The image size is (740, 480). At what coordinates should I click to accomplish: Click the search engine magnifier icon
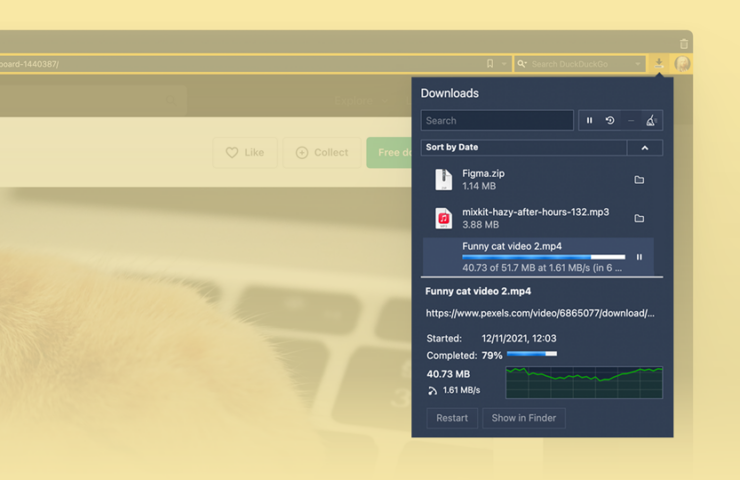pos(521,64)
